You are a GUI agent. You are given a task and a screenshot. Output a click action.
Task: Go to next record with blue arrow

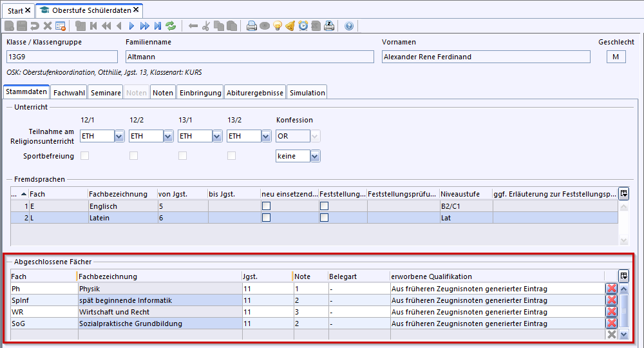coord(131,26)
